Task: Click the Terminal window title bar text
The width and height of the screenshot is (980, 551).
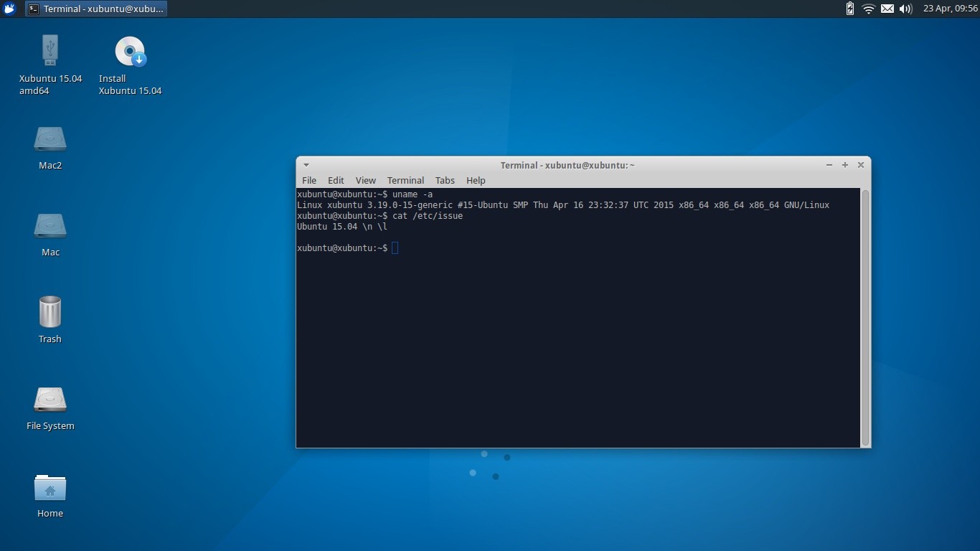Action: 567,165
